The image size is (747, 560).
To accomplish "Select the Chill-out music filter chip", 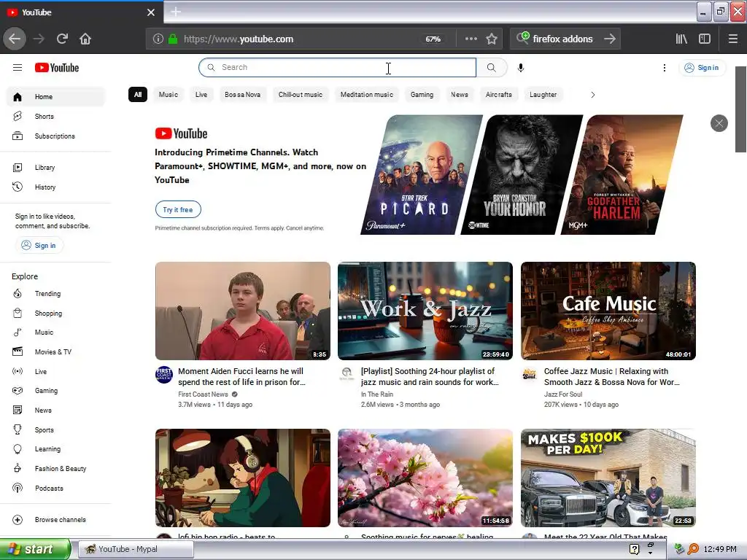I will [x=300, y=95].
